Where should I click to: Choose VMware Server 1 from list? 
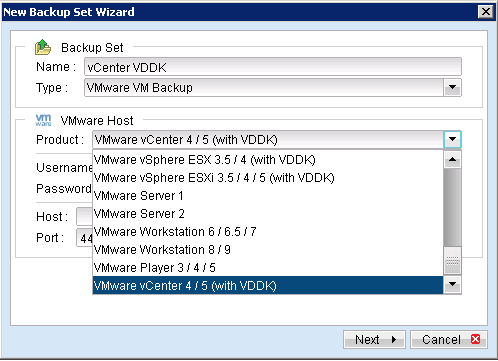point(268,196)
